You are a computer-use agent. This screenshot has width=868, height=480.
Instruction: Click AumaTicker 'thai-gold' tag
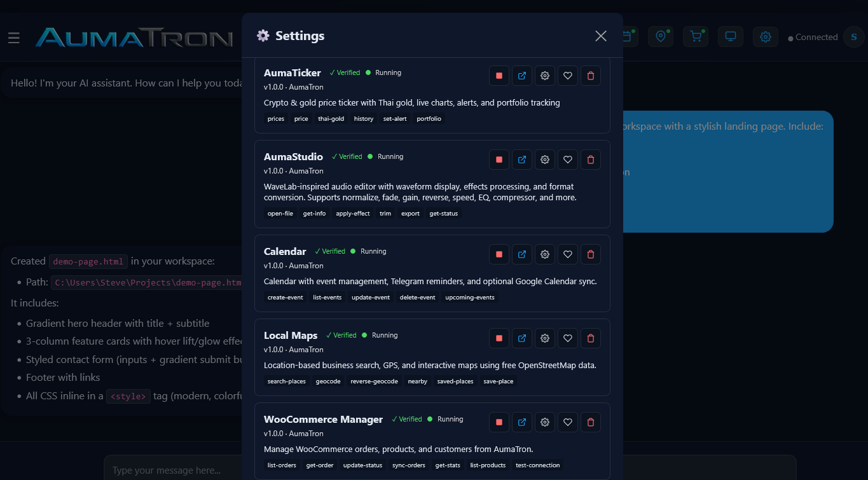tap(331, 119)
